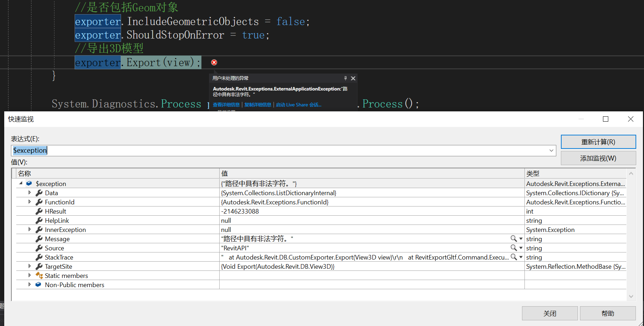Expand the Static members node
Screen dimensions: 644x326
(x=30, y=275)
